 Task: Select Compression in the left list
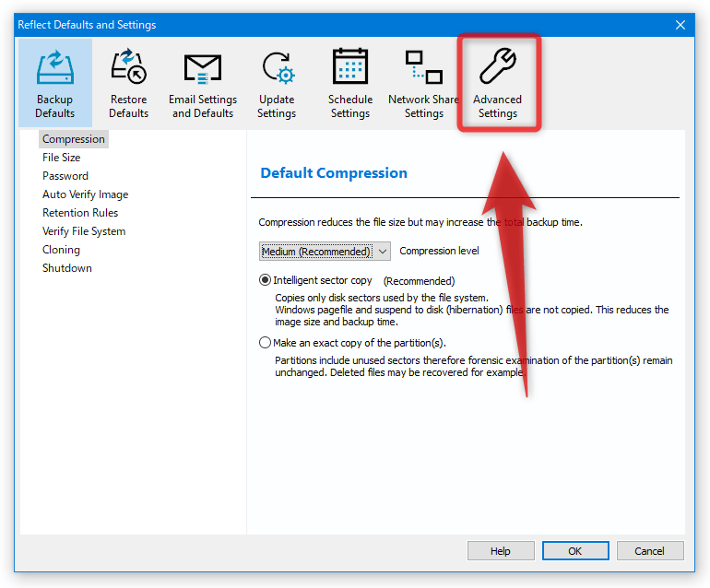74,139
